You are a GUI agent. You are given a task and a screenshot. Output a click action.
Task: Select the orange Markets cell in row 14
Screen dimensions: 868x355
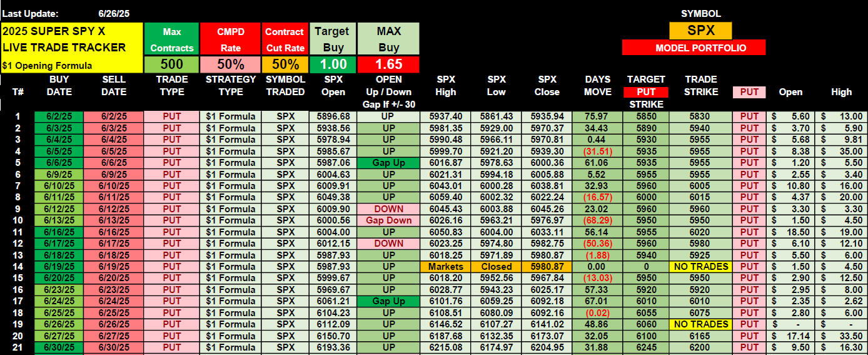(x=445, y=267)
